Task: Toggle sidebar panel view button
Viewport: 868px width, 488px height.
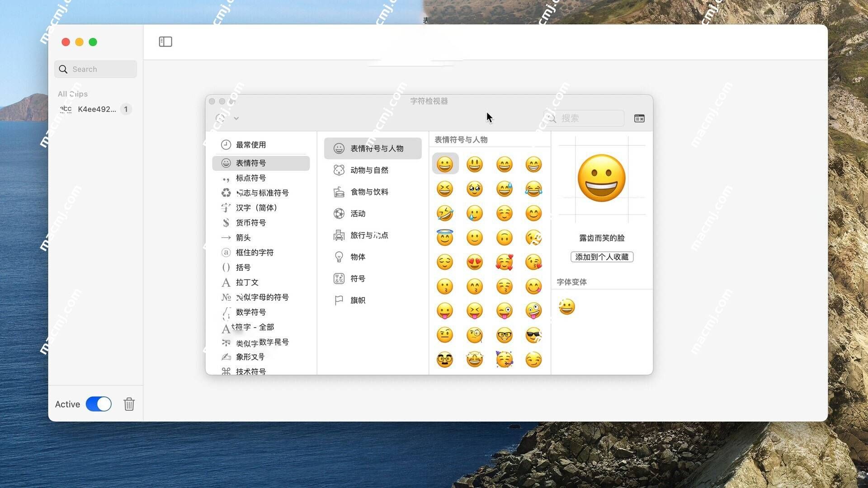Action: pyautogui.click(x=166, y=42)
